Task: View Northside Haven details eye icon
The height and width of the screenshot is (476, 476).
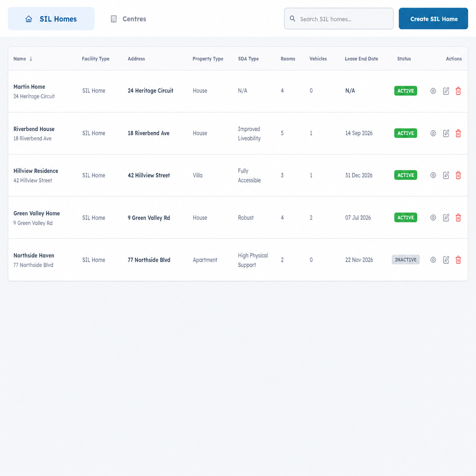Action: click(x=433, y=260)
